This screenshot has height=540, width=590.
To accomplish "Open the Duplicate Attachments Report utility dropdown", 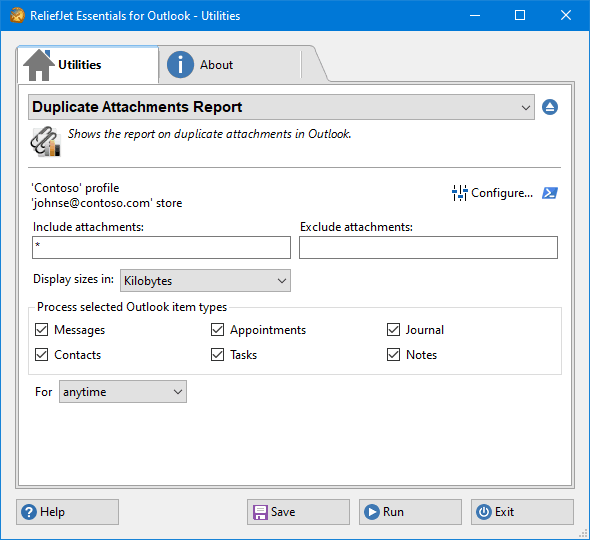I will tap(281, 107).
